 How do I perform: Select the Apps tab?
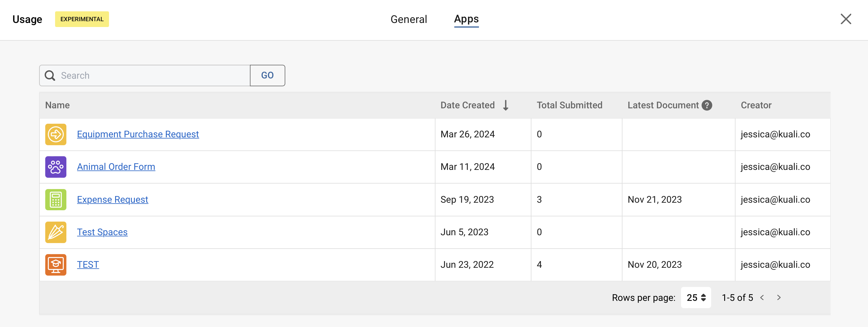466,19
